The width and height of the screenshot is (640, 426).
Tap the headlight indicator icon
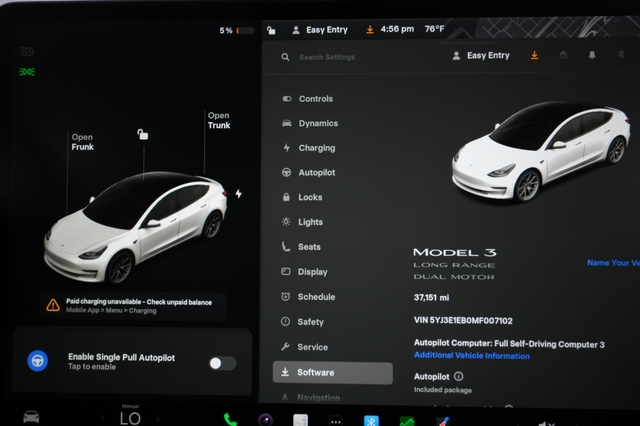click(27, 51)
